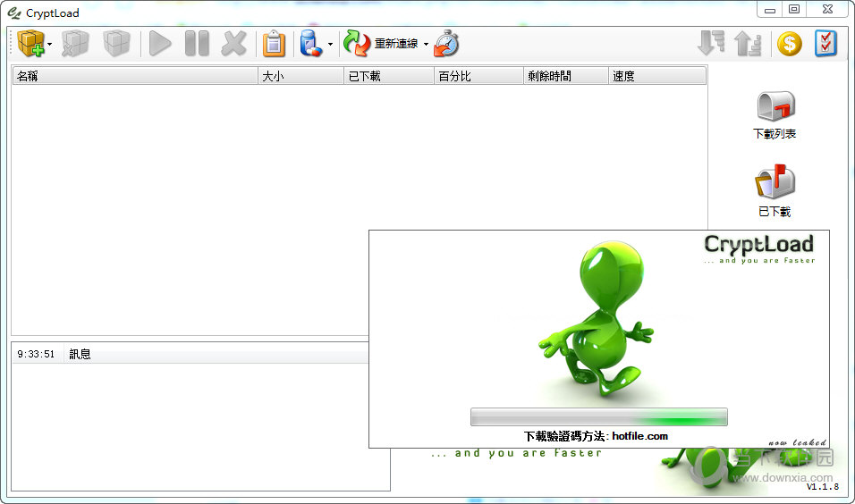Open the 下載列表 download list mailbox
This screenshot has height=504, width=855.
click(x=775, y=115)
